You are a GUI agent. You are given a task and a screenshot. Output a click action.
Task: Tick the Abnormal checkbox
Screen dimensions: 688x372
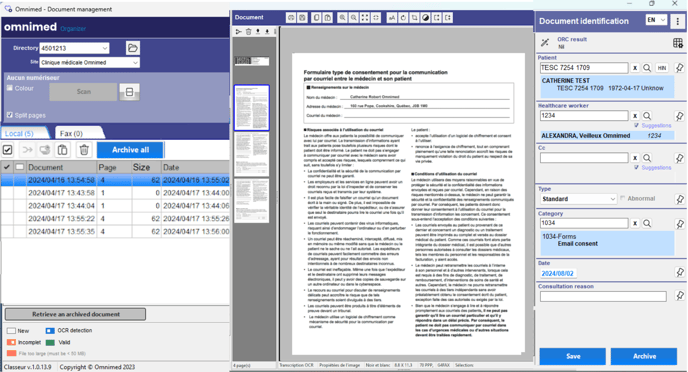coord(623,199)
